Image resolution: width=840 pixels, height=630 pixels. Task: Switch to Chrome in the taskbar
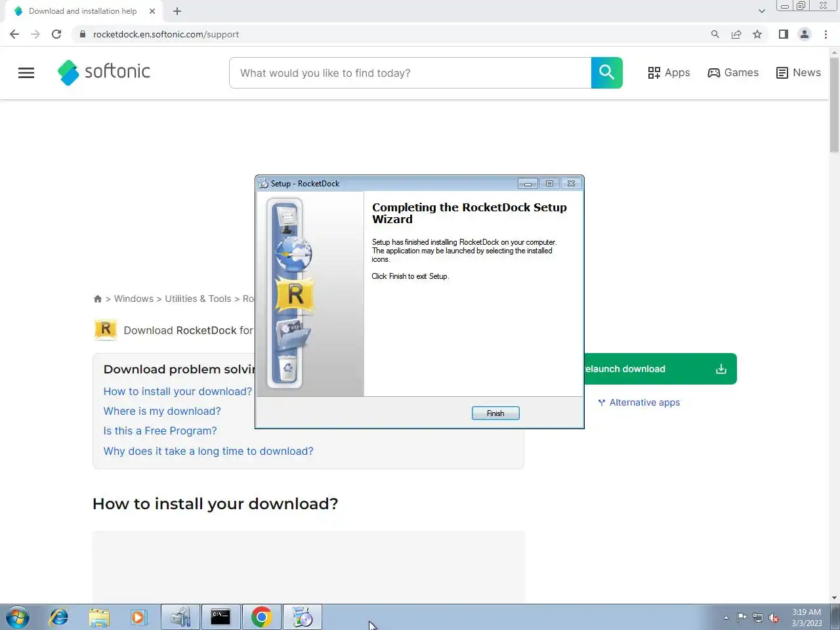(x=261, y=617)
